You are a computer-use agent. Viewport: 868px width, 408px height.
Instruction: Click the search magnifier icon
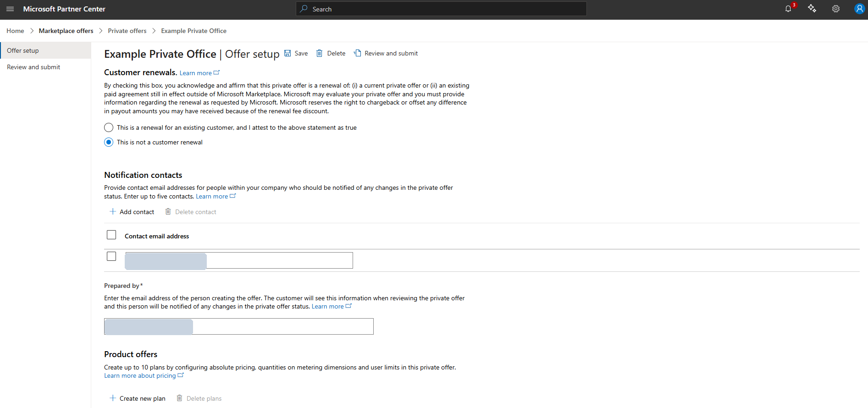[304, 9]
